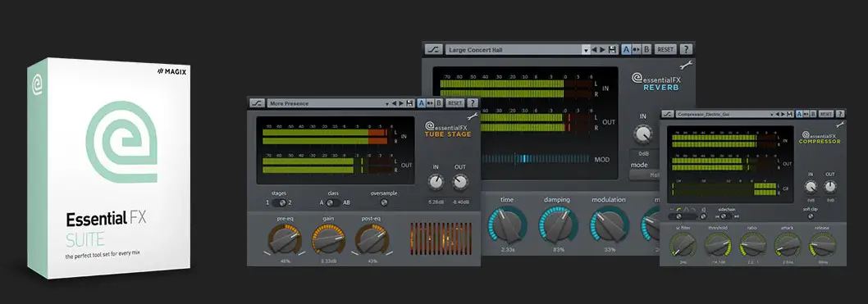Go to previous preset in Compressor
The image size is (868, 304).
[777, 114]
